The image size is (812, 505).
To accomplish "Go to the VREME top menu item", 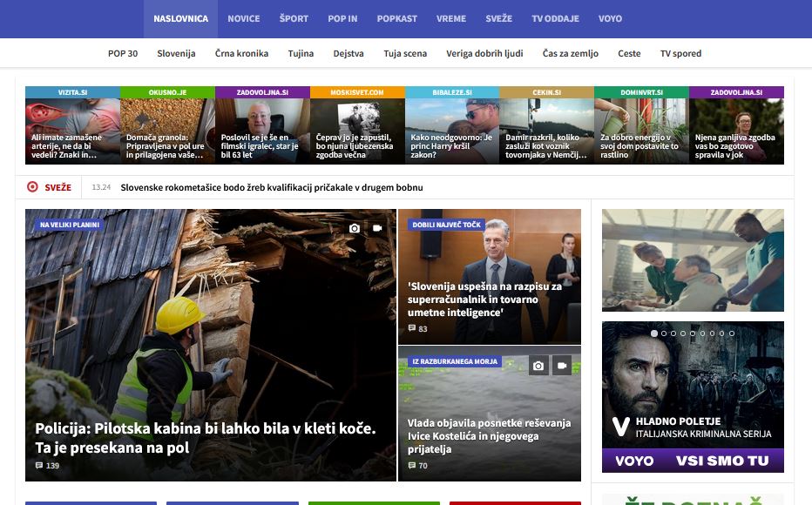I will (451, 18).
